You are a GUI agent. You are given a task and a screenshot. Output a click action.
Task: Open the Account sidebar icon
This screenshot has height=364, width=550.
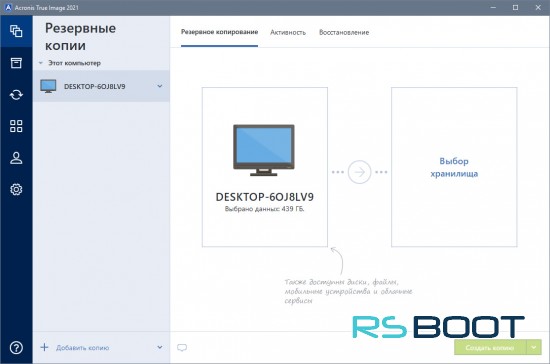click(16, 158)
